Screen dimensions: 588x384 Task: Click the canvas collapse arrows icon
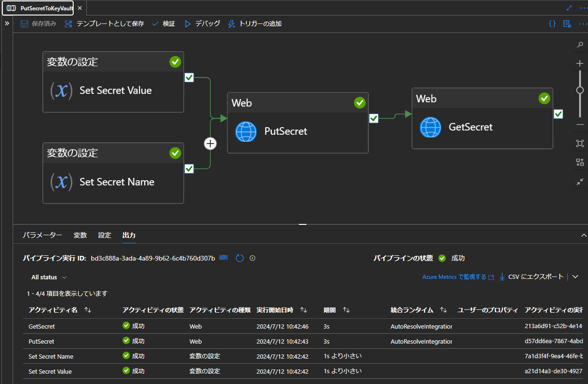coord(580,181)
